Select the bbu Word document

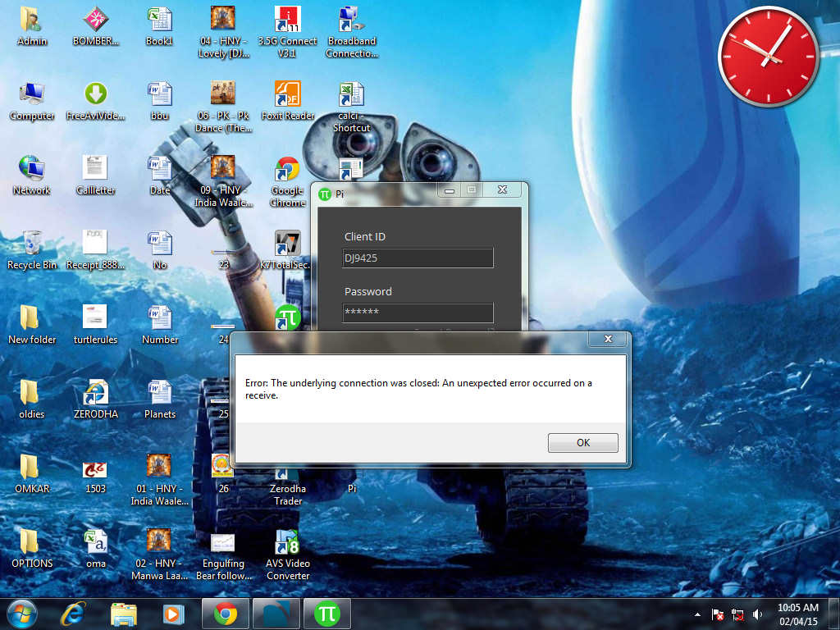point(160,101)
